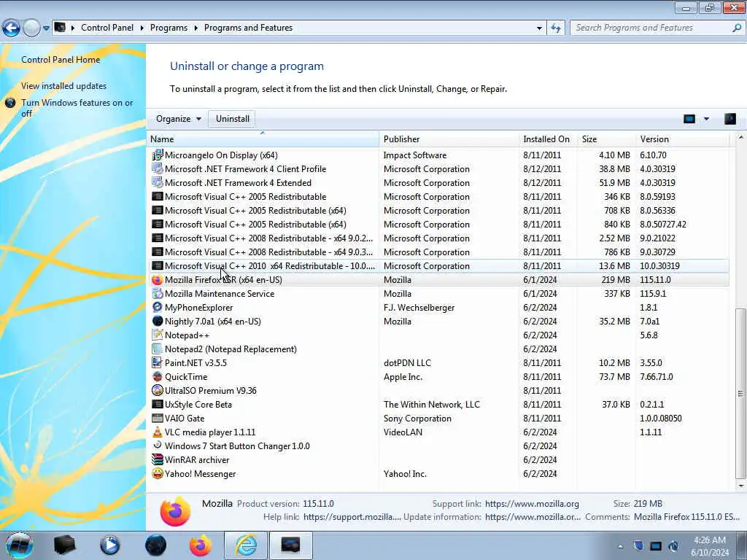Click the Notepad++ icon
The height and width of the screenshot is (560, 747).
(x=158, y=335)
